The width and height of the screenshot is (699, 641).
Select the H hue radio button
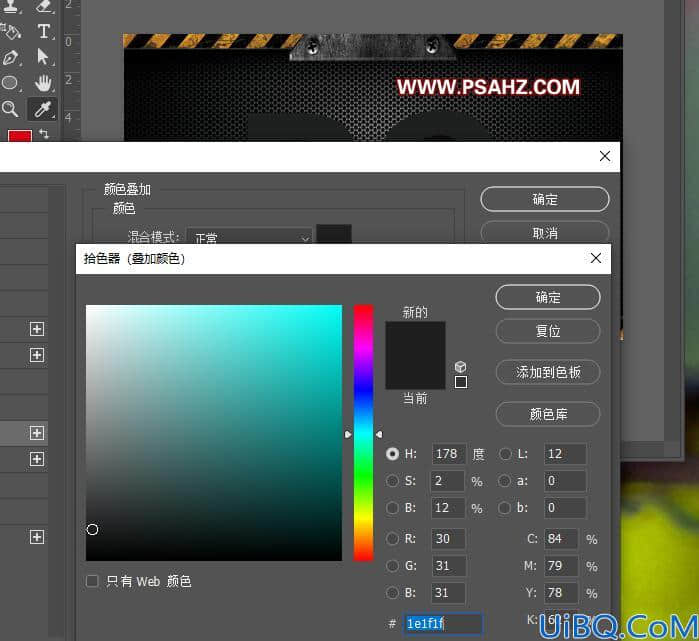coord(392,454)
